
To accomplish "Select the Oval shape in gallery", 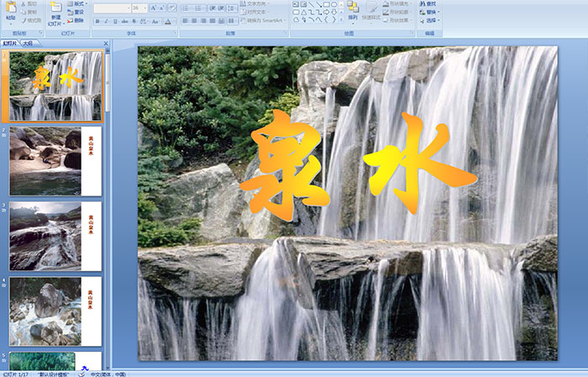I will [x=333, y=4].
